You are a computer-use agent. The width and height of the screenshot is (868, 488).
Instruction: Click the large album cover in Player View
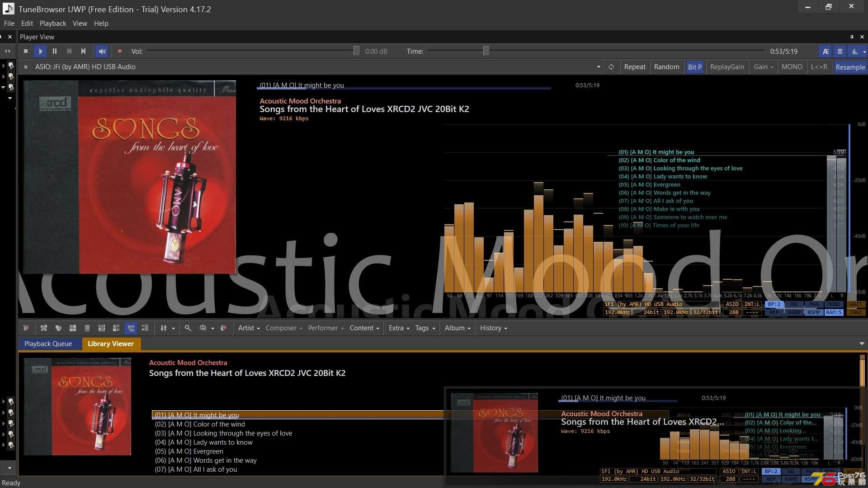(x=130, y=177)
